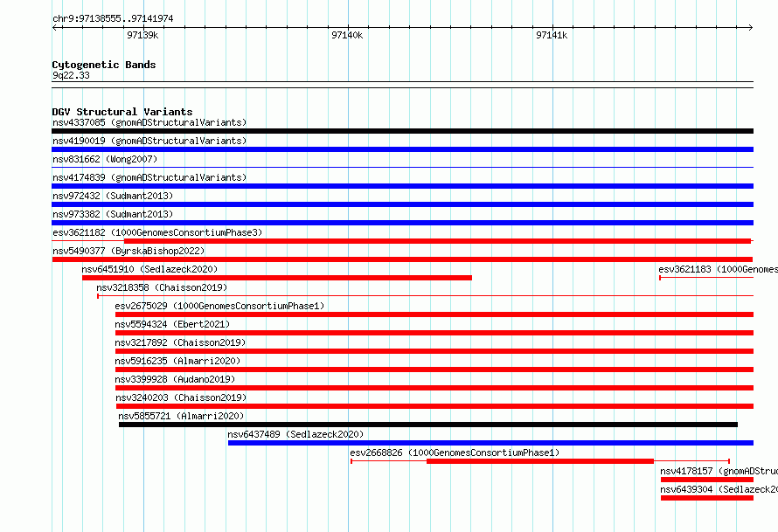
Task: Select the red nsv5490377 variant bar
Action: click(402, 259)
